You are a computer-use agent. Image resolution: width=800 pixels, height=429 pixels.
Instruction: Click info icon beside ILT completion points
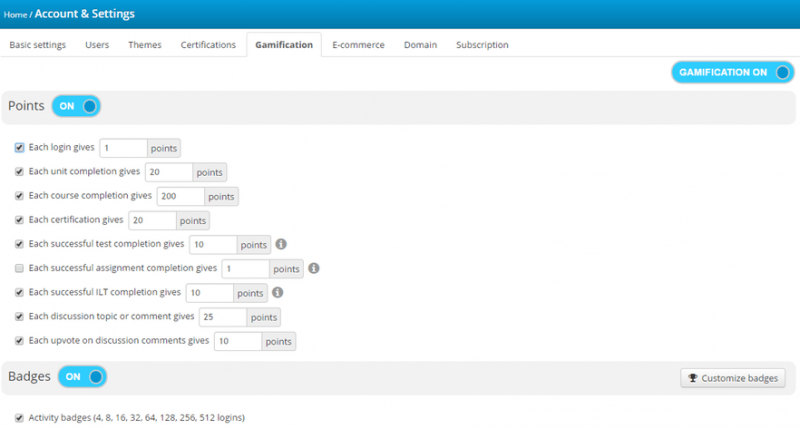278,292
